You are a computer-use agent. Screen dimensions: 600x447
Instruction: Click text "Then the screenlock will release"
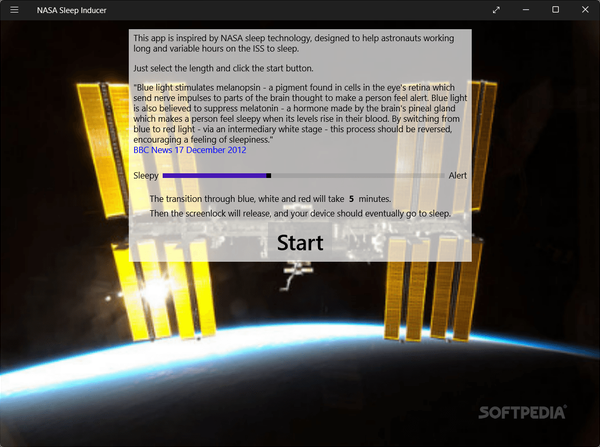tap(300, 214)
